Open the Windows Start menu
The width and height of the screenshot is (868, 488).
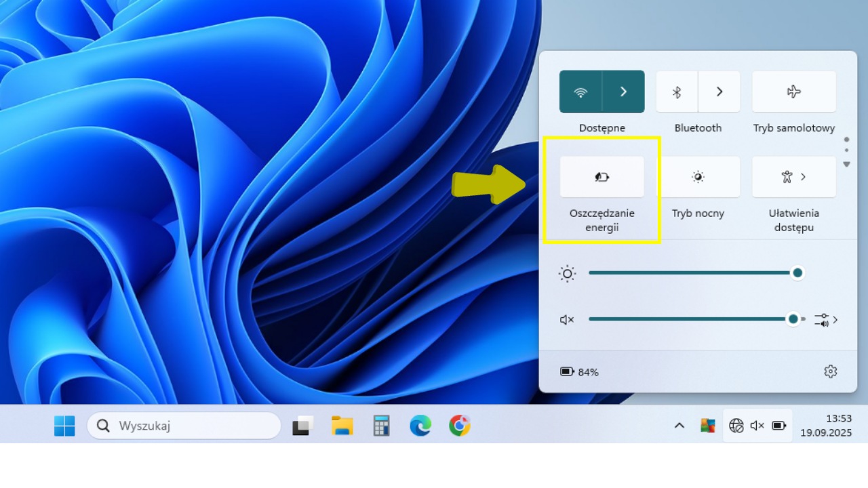click(x=64, y=426)
